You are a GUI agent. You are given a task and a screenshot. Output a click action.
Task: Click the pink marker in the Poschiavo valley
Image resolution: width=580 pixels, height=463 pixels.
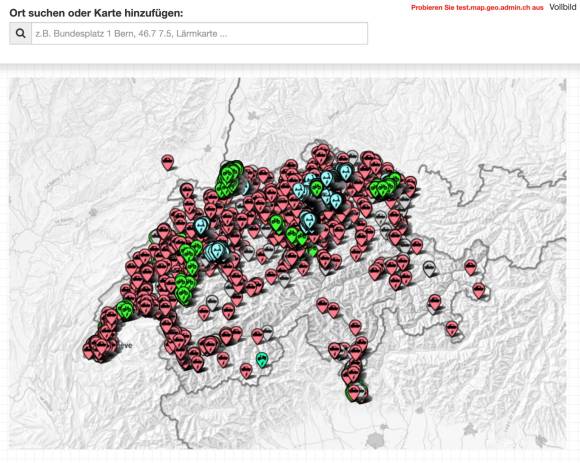pos(452,328)
